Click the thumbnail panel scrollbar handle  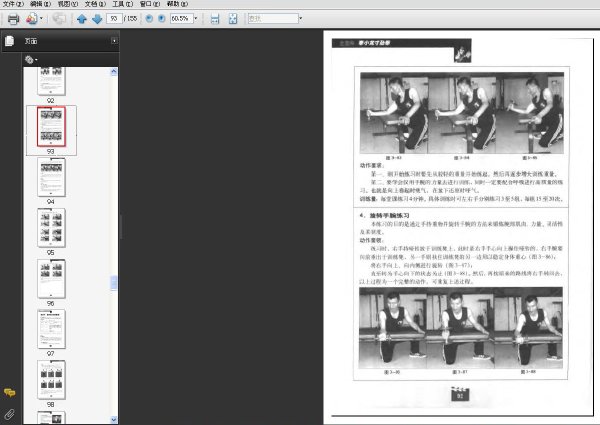[x=114, y=283]
